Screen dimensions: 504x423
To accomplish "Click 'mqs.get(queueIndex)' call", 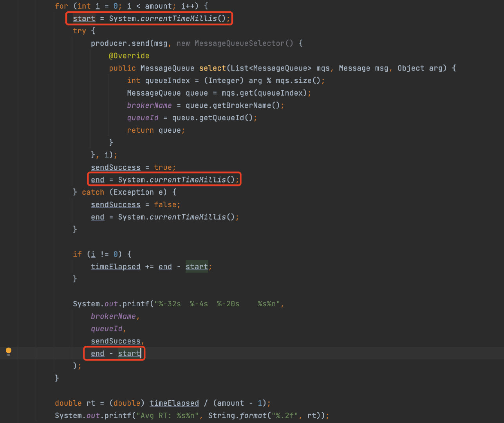I will 264,93.
